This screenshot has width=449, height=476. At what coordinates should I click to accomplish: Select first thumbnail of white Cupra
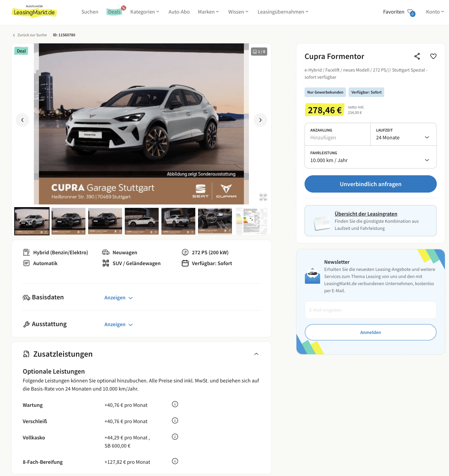tap(32, 221)
